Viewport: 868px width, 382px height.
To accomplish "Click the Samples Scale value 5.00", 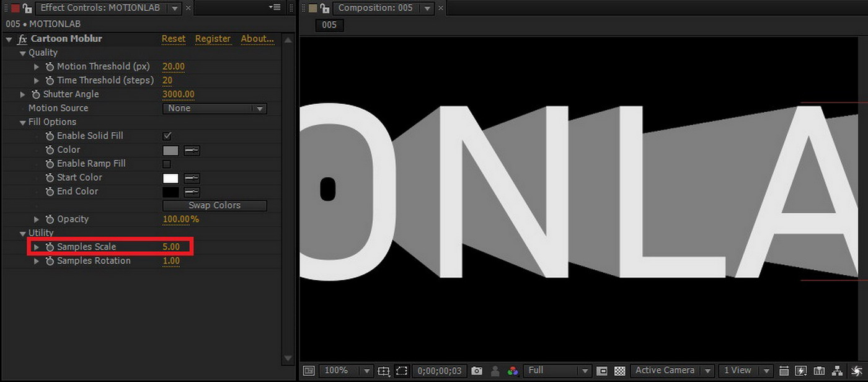I will [x=171, y=247].
